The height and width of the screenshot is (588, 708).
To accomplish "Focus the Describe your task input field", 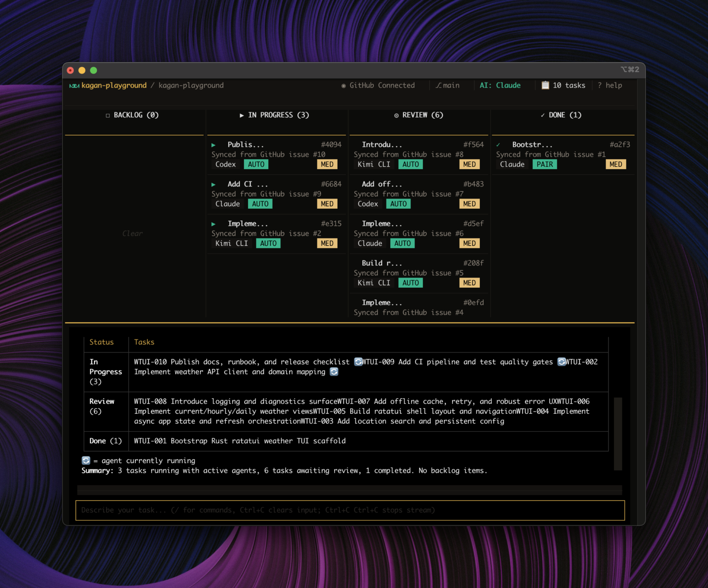I will click(x=350, y=511).
